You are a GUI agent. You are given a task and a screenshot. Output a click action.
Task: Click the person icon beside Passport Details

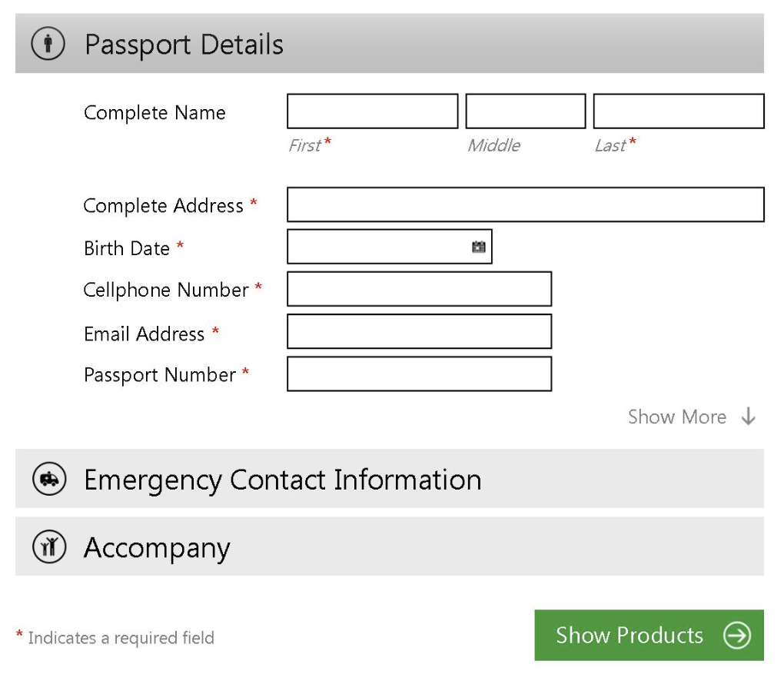click(48, 45)
